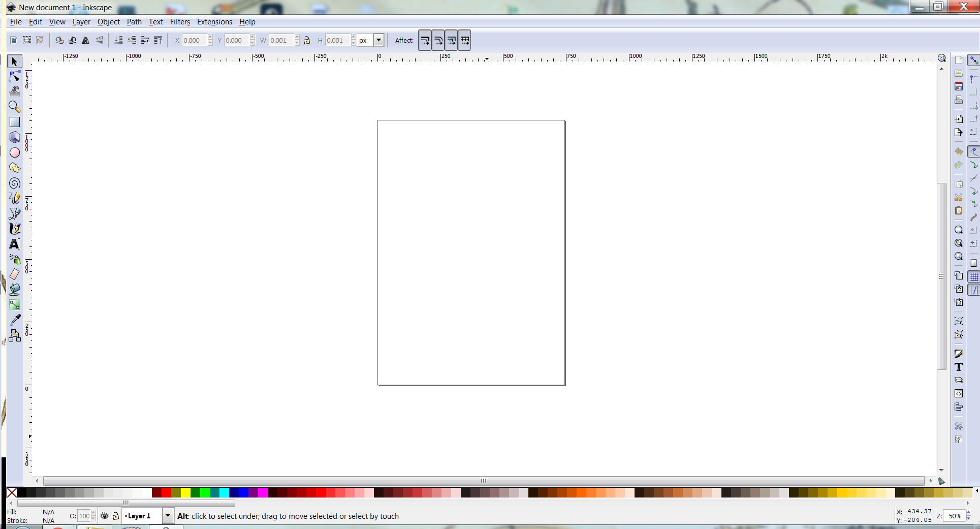Toggle first Affect stroke-width scaling button
The width and height of the screenshot is (980, 529).
425,40
